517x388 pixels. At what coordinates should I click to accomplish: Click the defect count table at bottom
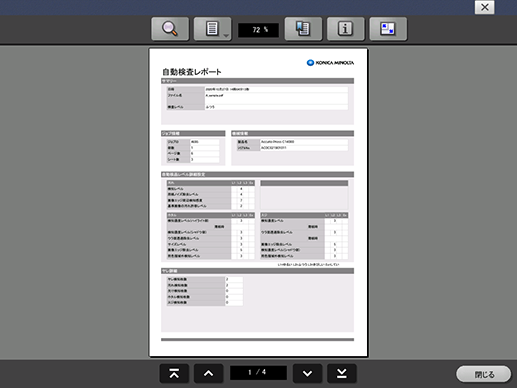205,291
